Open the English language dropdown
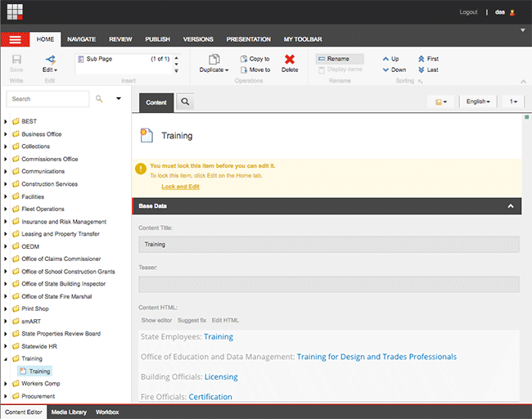Image resolution: width=532 pixels, height=419 pixels. [x=477, y=101]
